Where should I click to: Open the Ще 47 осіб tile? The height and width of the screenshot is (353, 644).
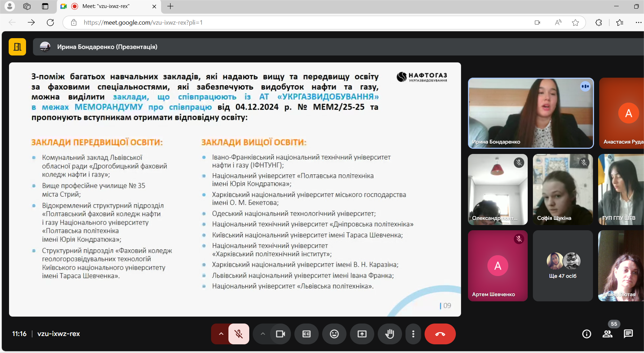(x=563, y=266)
